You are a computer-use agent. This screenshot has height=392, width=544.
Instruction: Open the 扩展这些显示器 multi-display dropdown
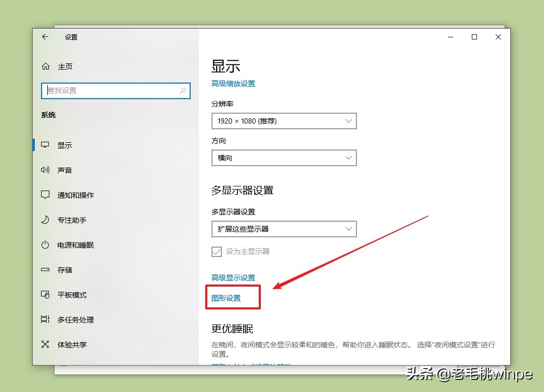(x=284, y=228)
